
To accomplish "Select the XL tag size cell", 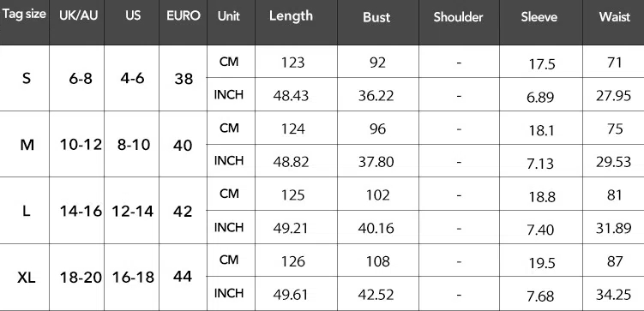I will tap(27, 278).
